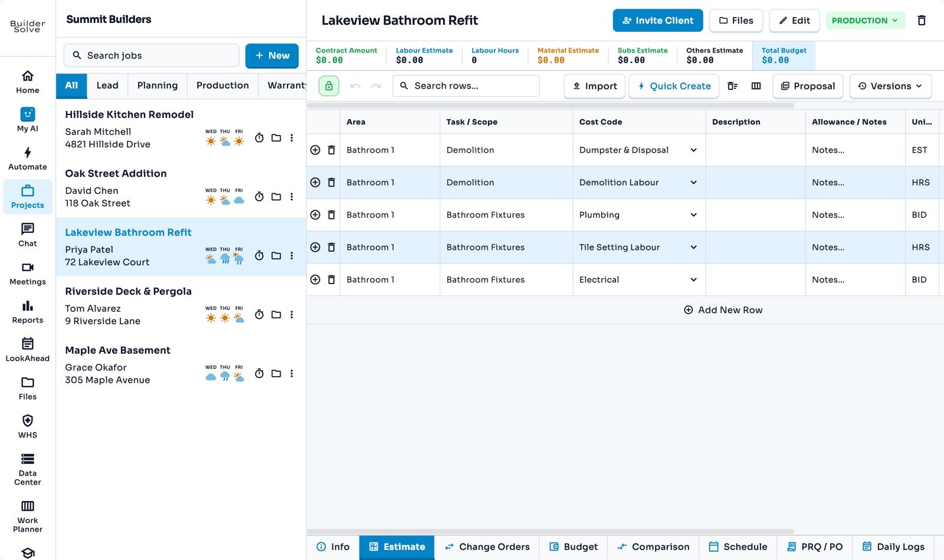944x560 pixels.
Task: Open the My AI assistant icon
Action: pos(28,114)
